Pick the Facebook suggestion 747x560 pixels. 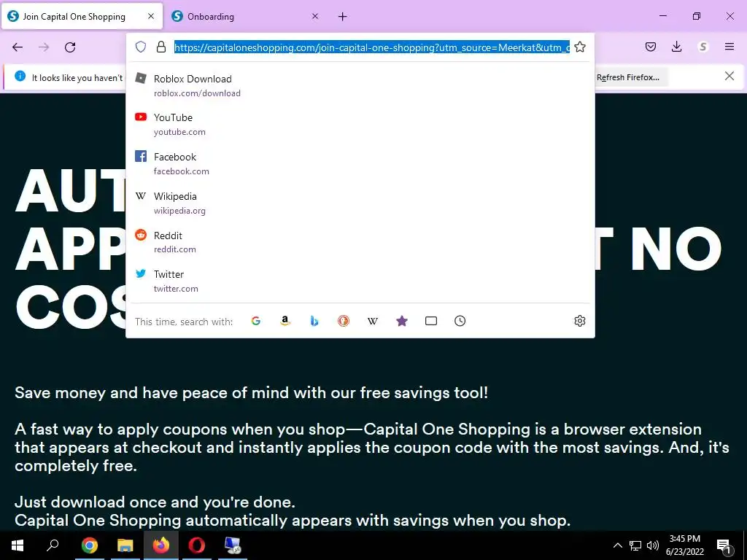click(x=360, y=163)
